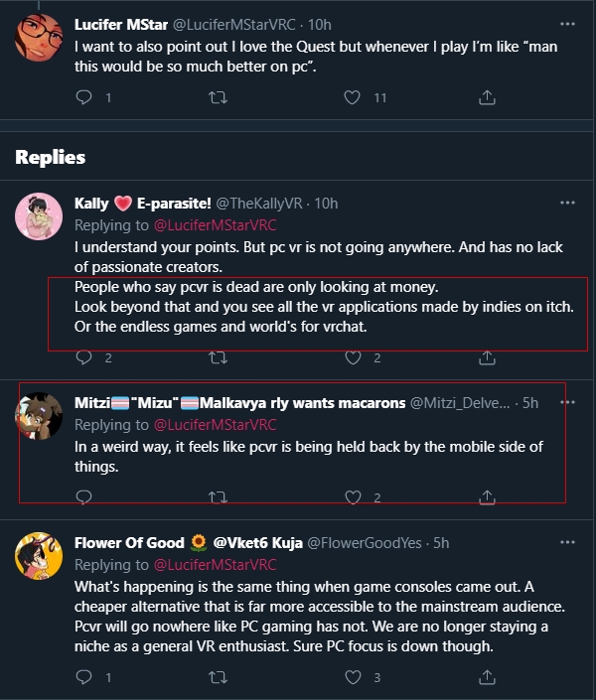
Task: View Flower Of Good's profile picture
Action: [39, 556]
